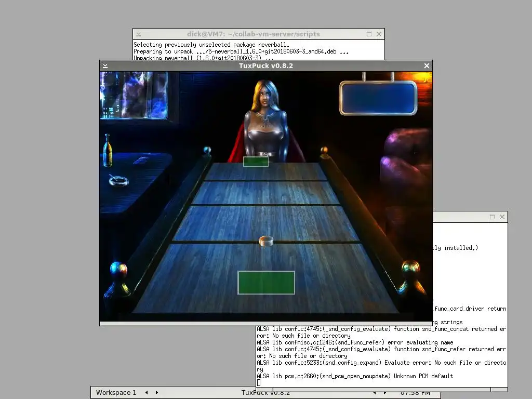Select TuxPuck v0.8.2 in the taskbar
Image resolution: width=532 pixels, height=399 pixels.
click(x=265, y=393)
